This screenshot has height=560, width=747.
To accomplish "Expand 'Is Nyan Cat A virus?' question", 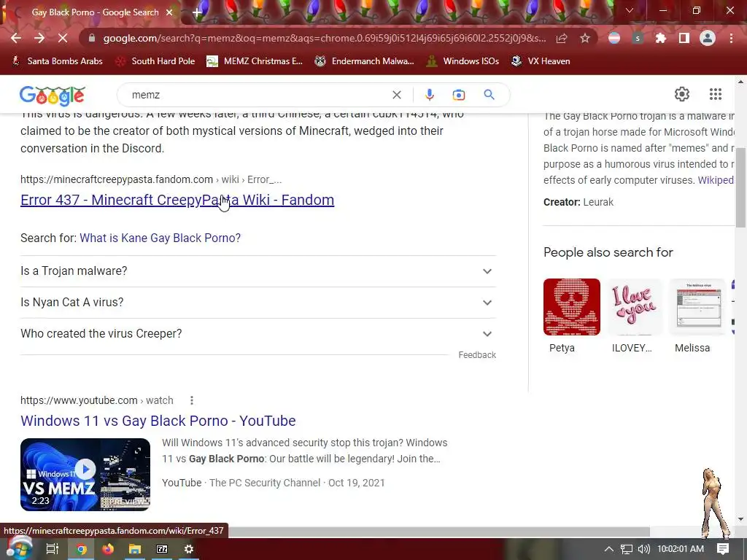I will tap(258, 303).
